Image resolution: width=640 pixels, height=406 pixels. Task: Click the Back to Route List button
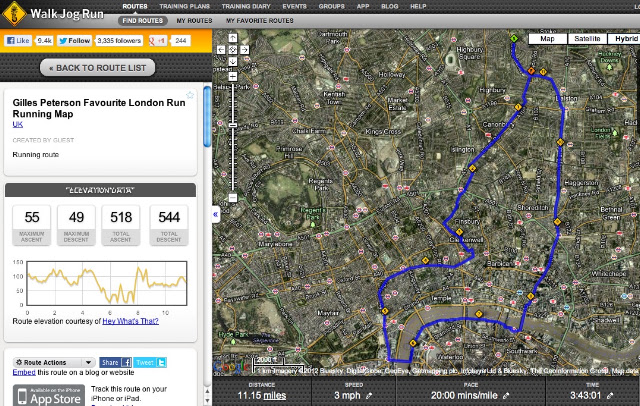98,68
